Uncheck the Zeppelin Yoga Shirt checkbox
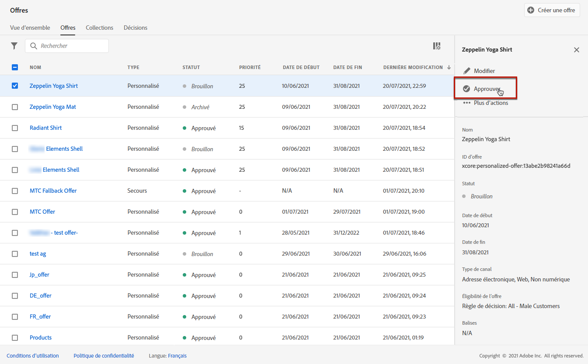This screenshot has height=364, width=588. pos(15,86)
